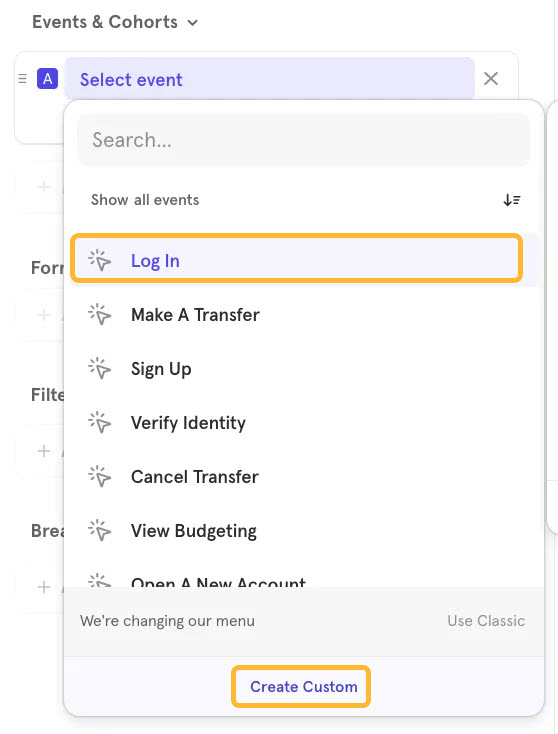Click the cursor icon beside Cancel Transfer

point(100,477)
